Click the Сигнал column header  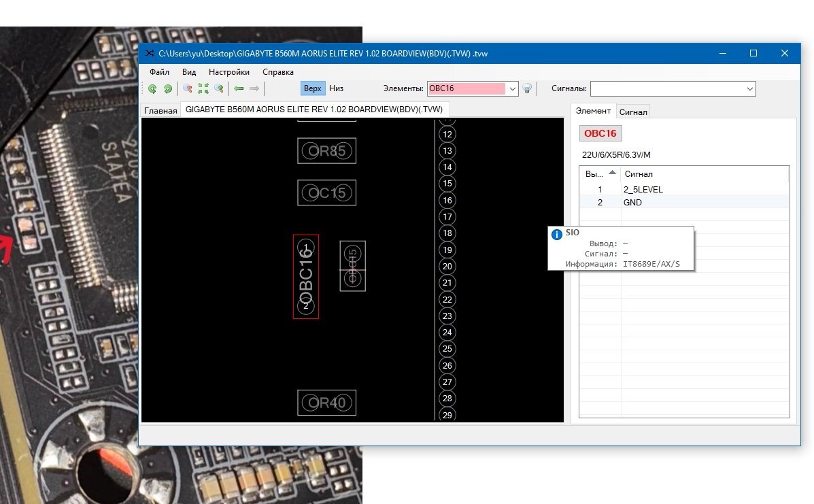705,174
